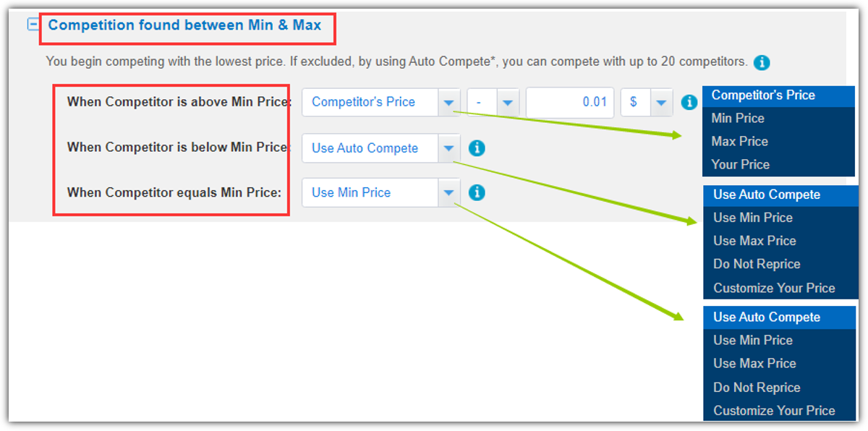Collapse the Competition found between Min & Max section

click(33, 25)
